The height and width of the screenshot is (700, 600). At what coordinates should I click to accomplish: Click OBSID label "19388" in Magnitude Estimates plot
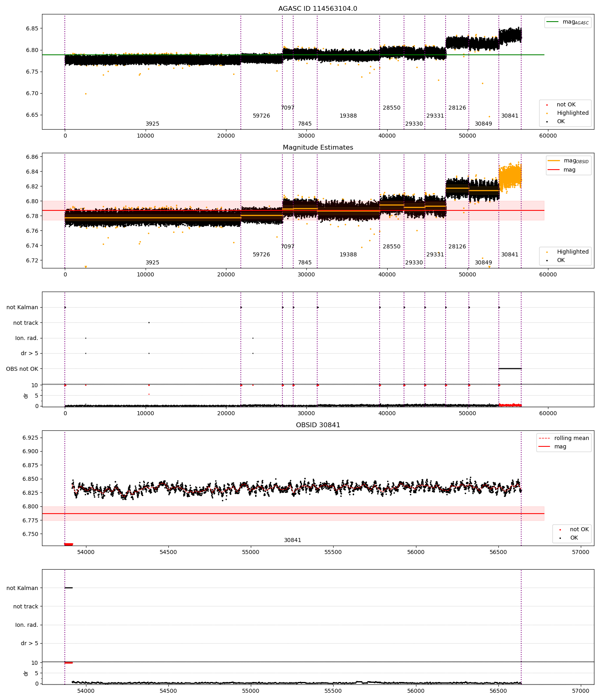pos(348,255)
